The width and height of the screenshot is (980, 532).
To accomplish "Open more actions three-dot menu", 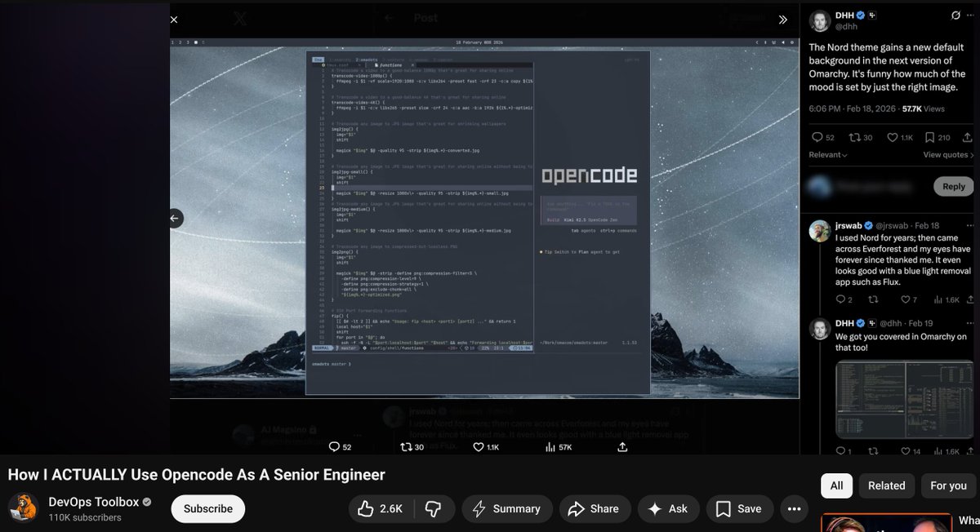I will pyautogui.click(x=795, y=508).
